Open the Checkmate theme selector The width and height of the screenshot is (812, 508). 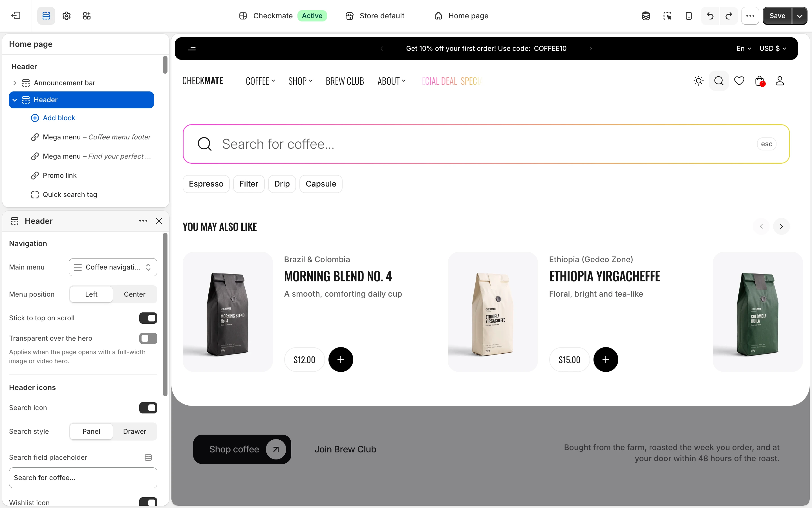coord(283,16)
